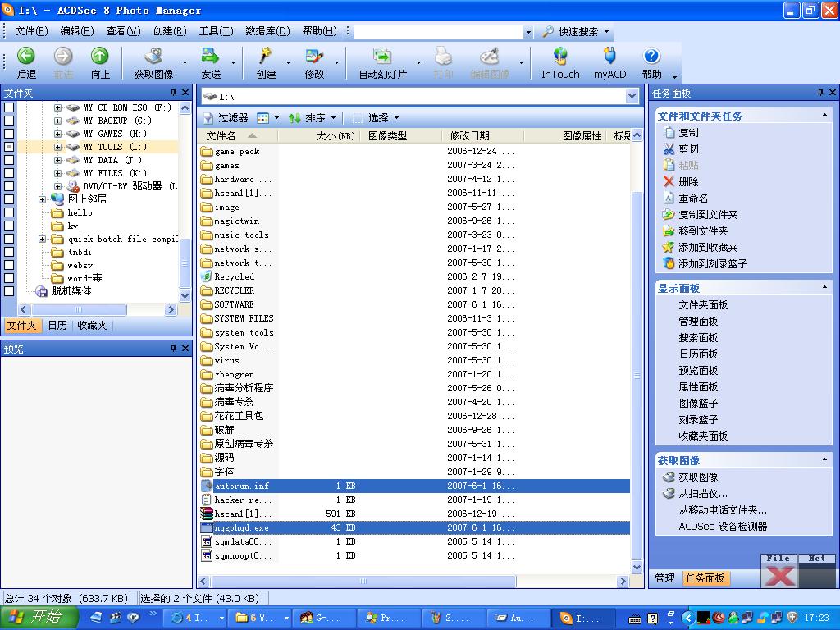Open the 编辑(E) menu
840x630 pixels.
pos(77,31)
